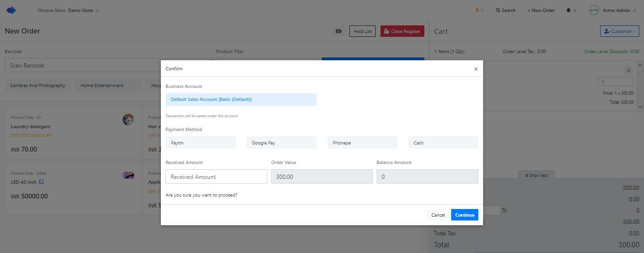
Task: Select Google Pay payment method
Action: [281, 143]
